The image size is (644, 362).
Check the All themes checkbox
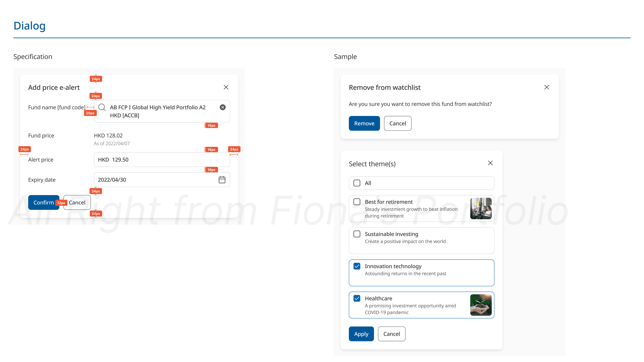coord(357,183)
